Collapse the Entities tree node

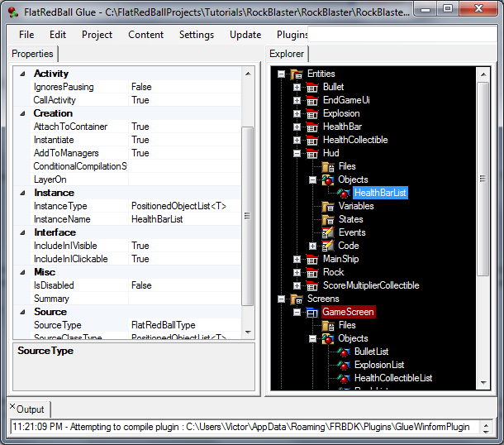(x=281, y=74)
